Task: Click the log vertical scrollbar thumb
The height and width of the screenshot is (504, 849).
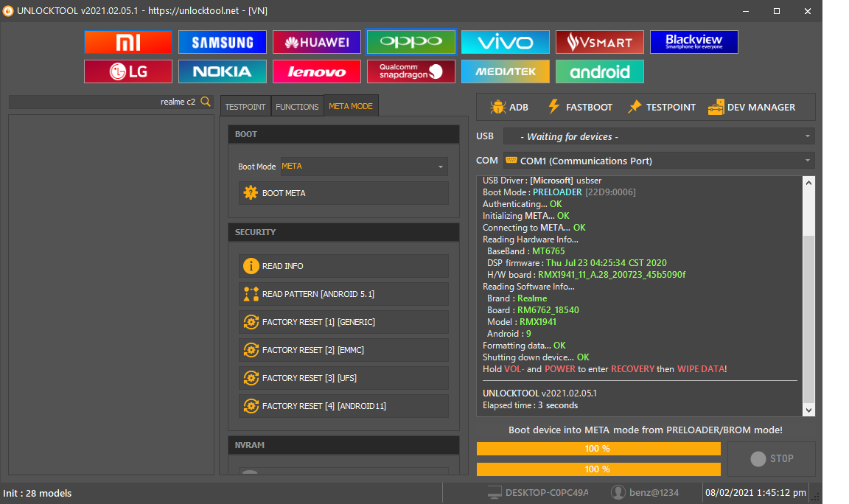Action: click(x=808, y=319)
